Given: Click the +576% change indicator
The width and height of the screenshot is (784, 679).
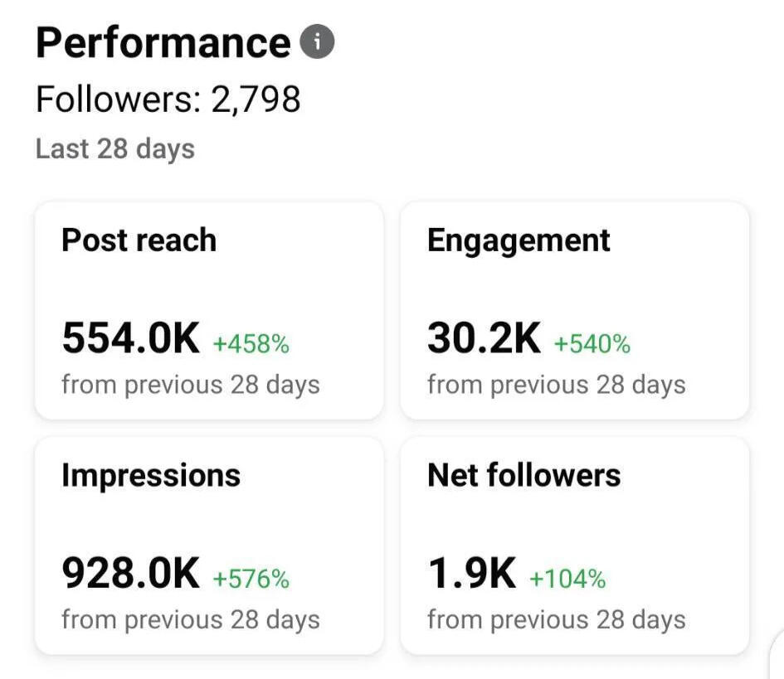Looking at the screenshot, I should click(x=251, y=579).
